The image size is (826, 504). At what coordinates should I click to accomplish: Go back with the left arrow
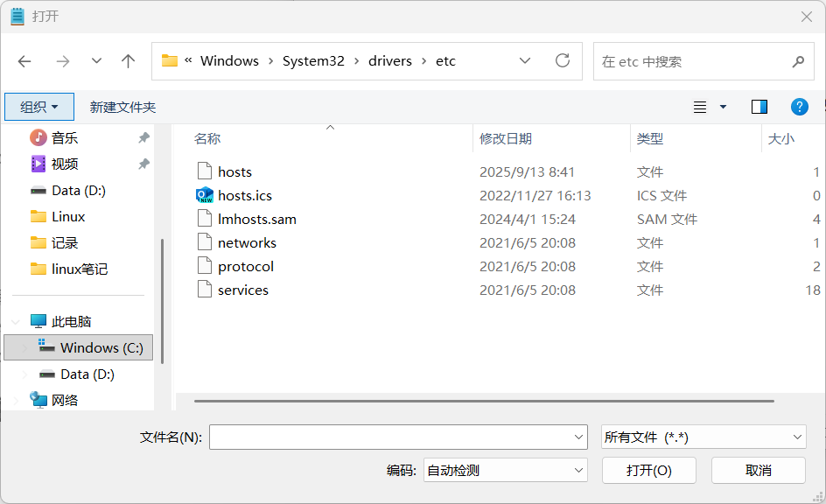tap(24, 61)
